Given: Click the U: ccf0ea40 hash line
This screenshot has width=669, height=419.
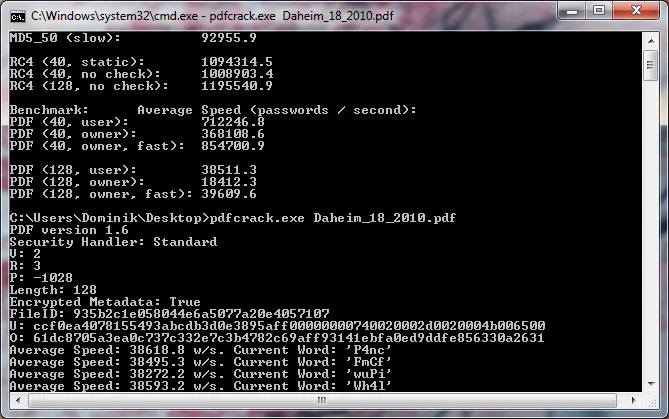Looking at the screenshot, I should (x=277, y=326).
